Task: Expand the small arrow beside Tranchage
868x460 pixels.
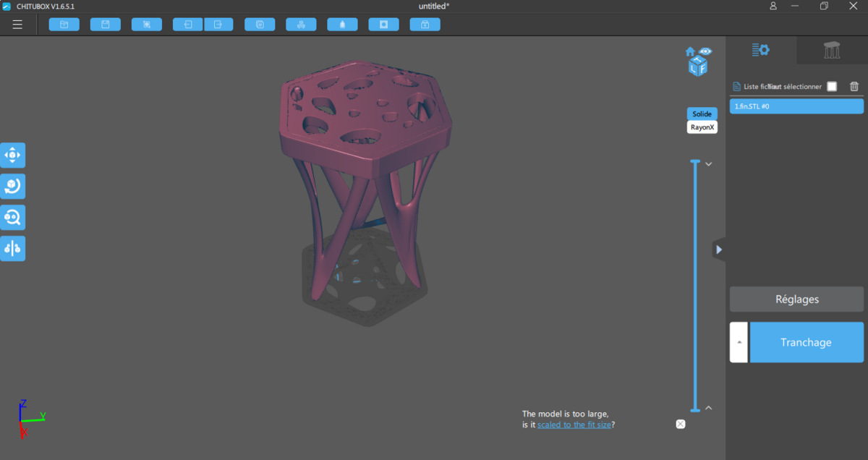Action: [739, 343]
